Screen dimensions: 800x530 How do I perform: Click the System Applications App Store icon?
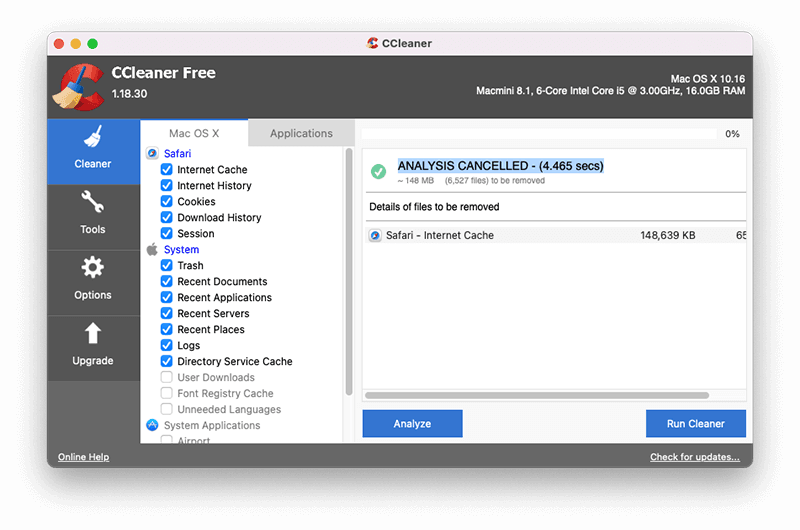(x=152, y=425)
